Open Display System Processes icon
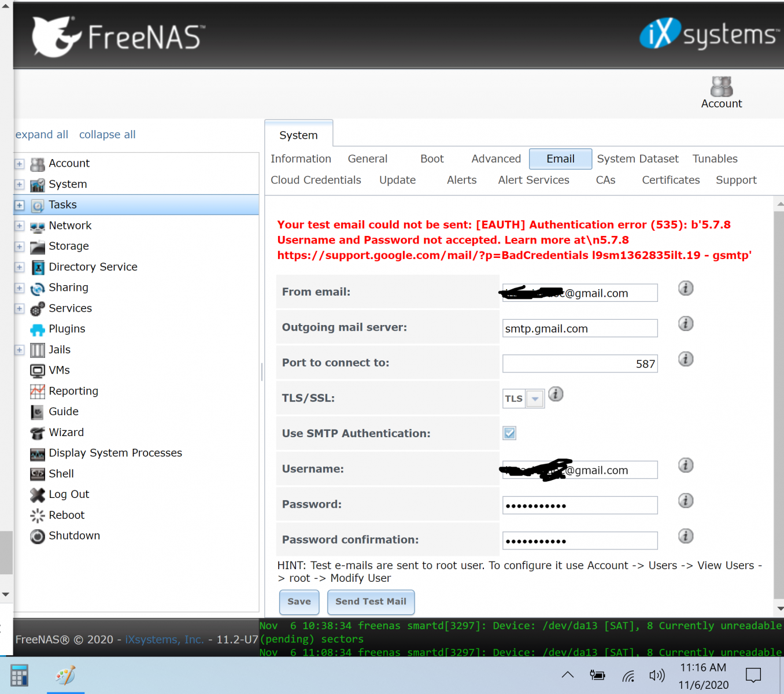Screen dimensions: 784x694 point(38,453)
